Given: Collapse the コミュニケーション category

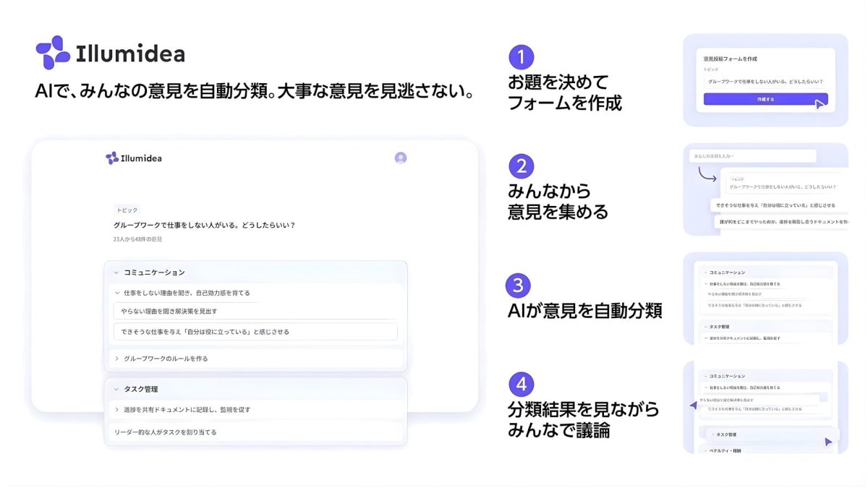Looking at the screenshot, I should coord(116,273).
